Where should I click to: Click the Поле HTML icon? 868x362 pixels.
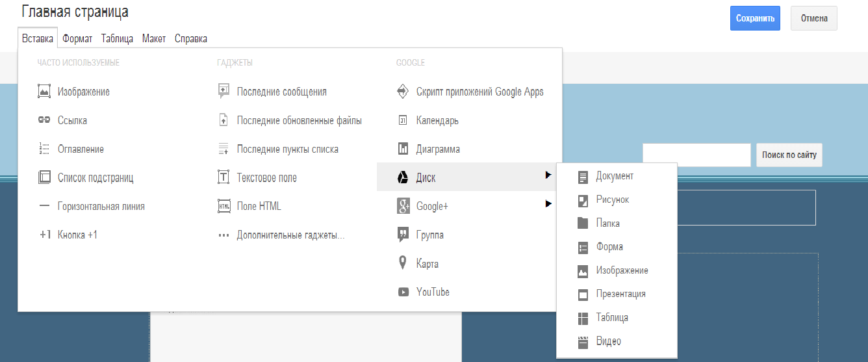[x=223, y=206]
